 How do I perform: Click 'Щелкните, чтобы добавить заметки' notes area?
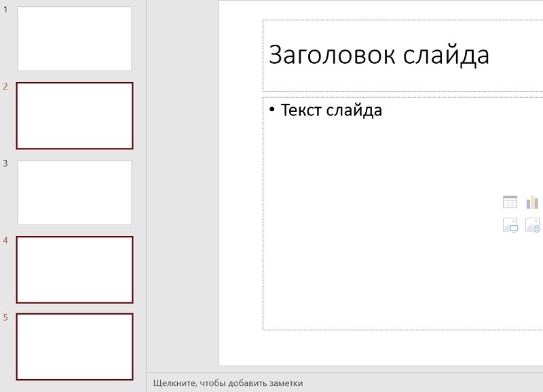[228, 383]
